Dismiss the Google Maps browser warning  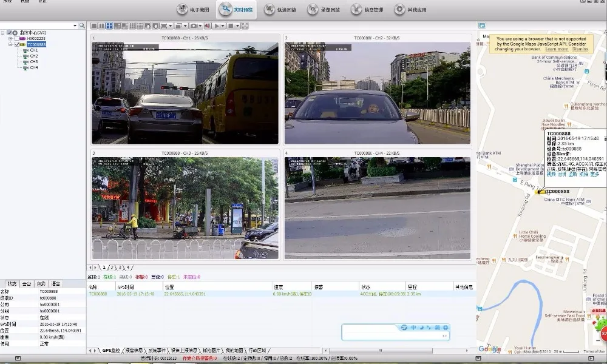point(580,49)
